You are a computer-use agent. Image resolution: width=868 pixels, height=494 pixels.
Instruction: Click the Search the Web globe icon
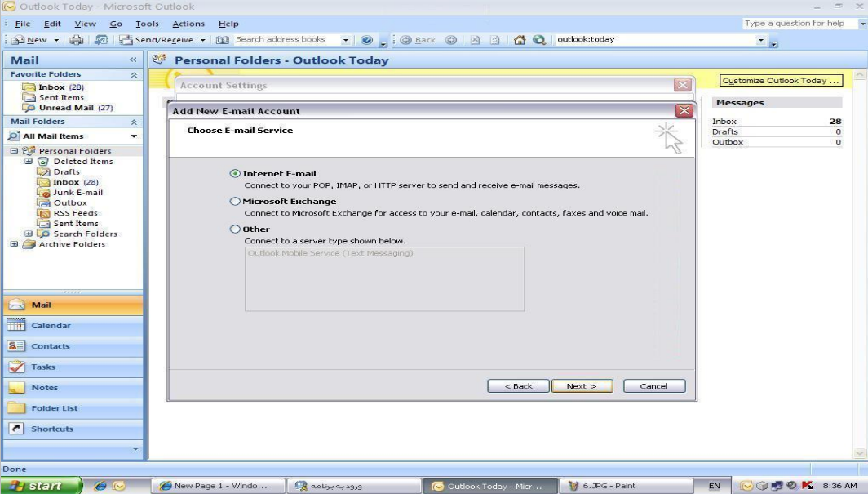(539, 40)
